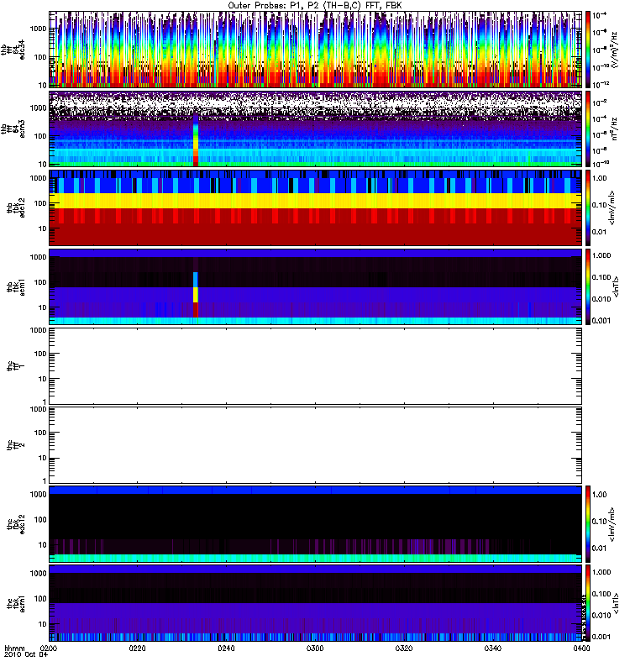Click the 0400 end time label

(x=581, y=648)
